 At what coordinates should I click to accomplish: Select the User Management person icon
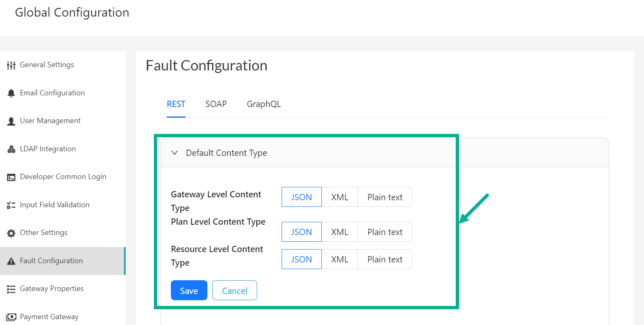coord(11,121)
